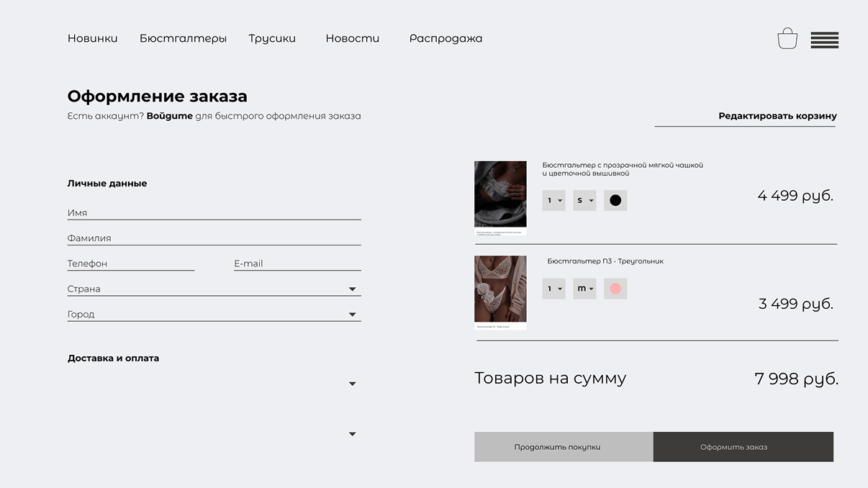Select the black color swatch
This screenshot has width=868, height=488.
click(x=615, y=200)
